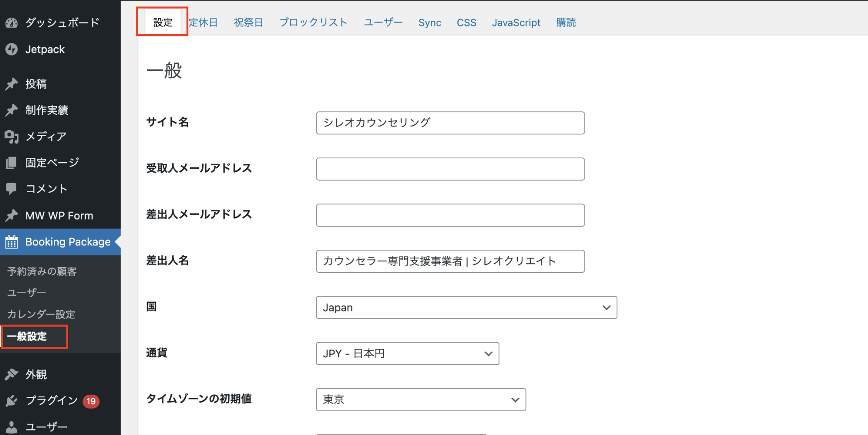This screenshot has width=868, height=435.
Task: Switch to the 定休日 tab
Action: click(x=203, y=23)
